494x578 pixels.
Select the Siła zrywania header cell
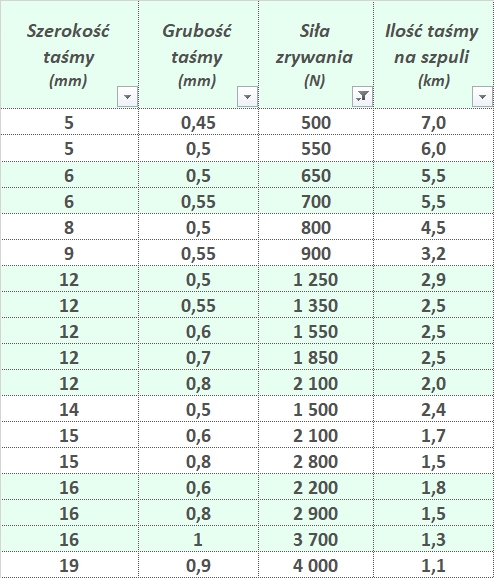(316, 55)
